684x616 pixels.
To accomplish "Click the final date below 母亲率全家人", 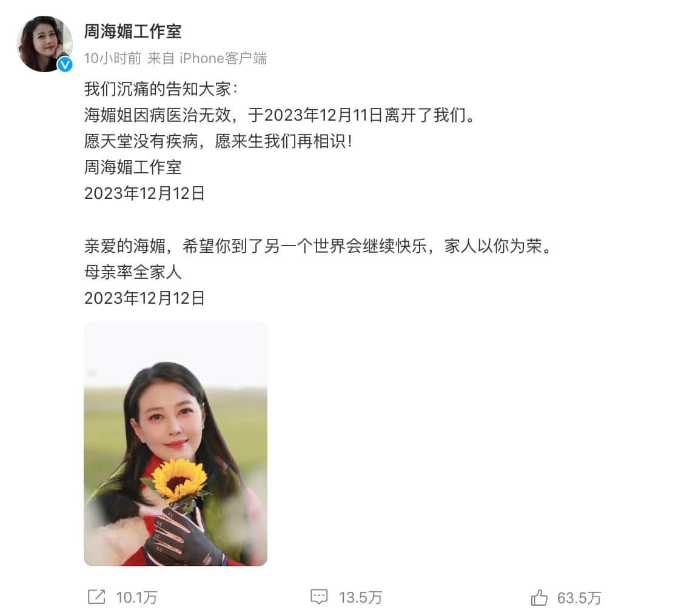I will (x=144, y=298).
